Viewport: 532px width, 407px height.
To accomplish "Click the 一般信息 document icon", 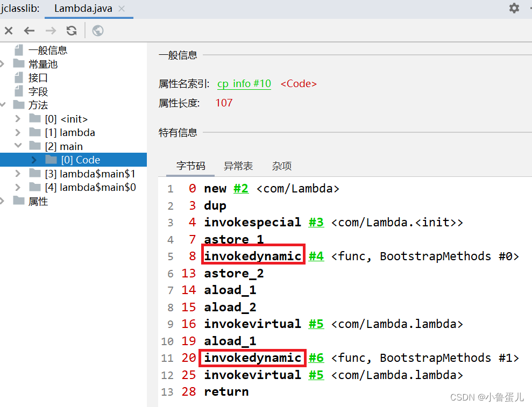I will tap(19, 49).
